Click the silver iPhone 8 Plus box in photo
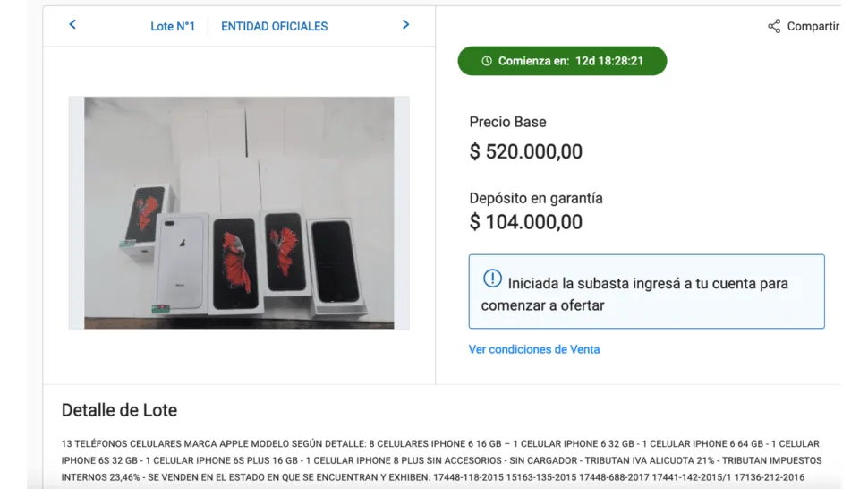Screen dimensions: 868x489 (x=180, y=262)
